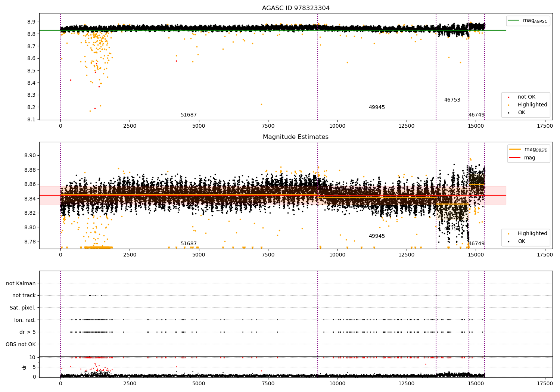
Task: Click the 'Ion. rad.' row label
Action: coord(25,320)
